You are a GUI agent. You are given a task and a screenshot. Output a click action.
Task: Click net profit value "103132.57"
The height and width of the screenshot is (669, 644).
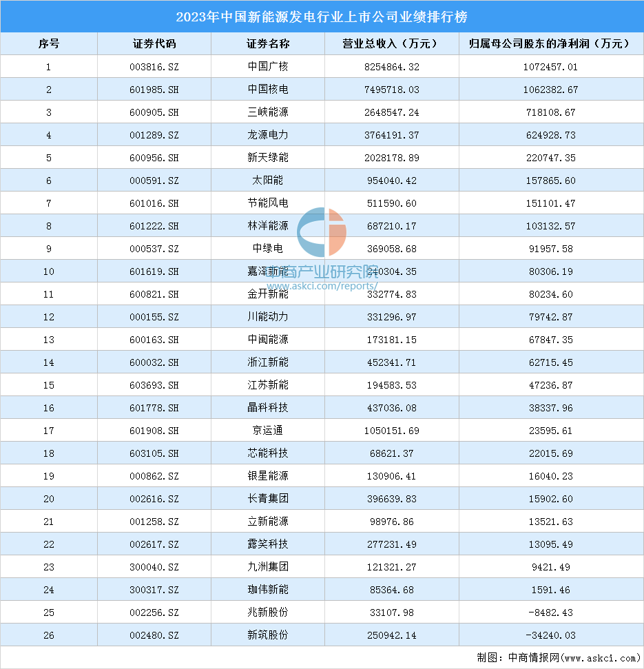(x=550, y=226)
